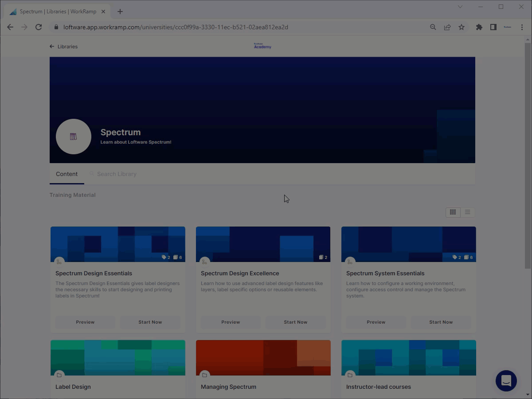Viewport: 532px width, 399px height.
Task: Click guide count icon on Spectrum Design Excellence
Action: click(x=321, y=257)
